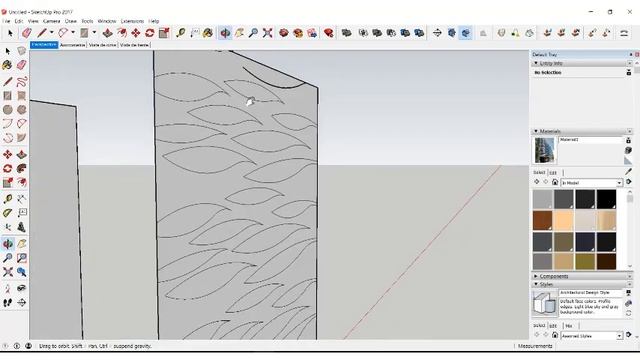
Task: Close the Materials panel with X
Action: [x=629, y=131]
